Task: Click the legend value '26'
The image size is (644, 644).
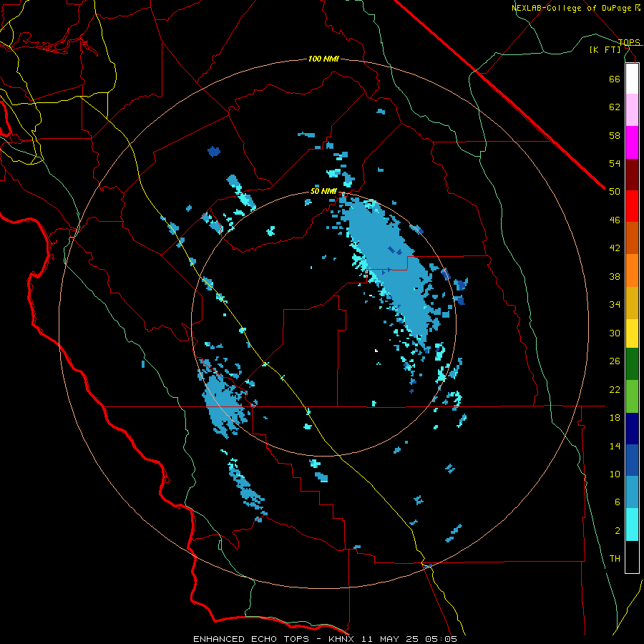Action: pos(615,361)
